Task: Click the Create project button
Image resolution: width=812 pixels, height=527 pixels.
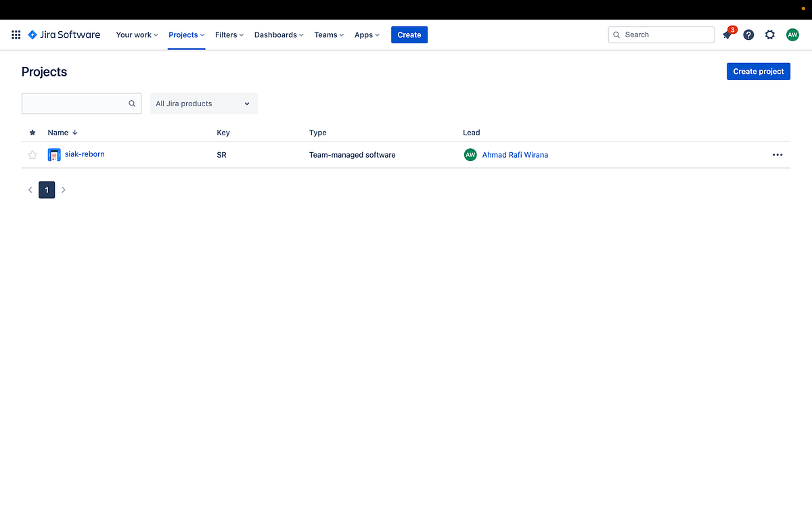Action: coord(758,71)
